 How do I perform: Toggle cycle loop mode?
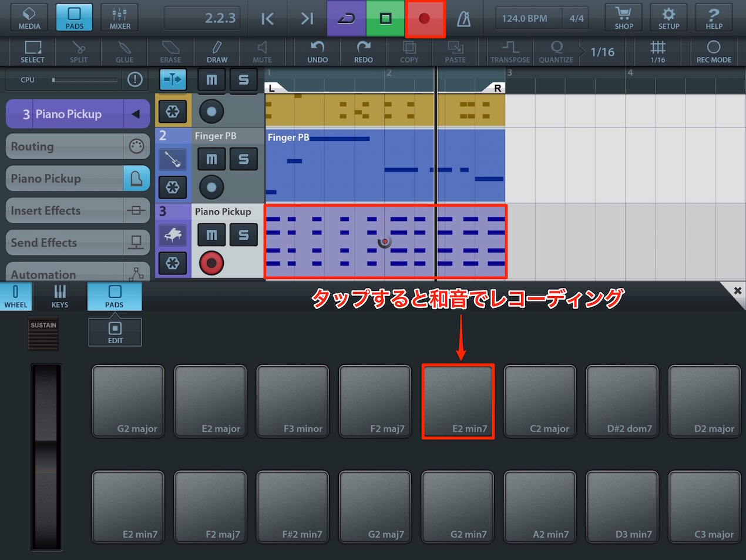pos(346,19)
